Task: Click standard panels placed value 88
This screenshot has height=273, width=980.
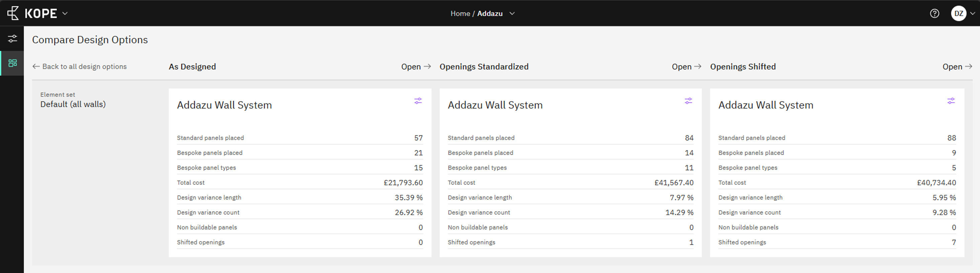Action: coord(952,138)
